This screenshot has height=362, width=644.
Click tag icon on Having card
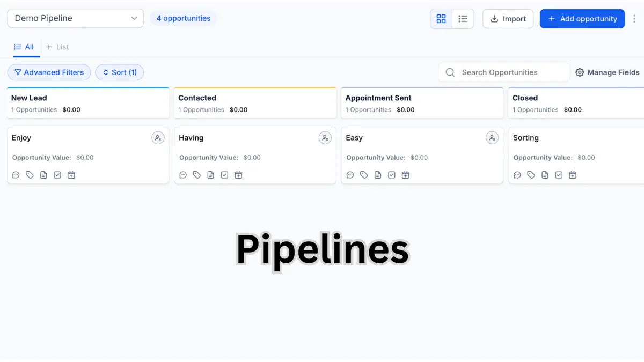[x=197, y=175]
